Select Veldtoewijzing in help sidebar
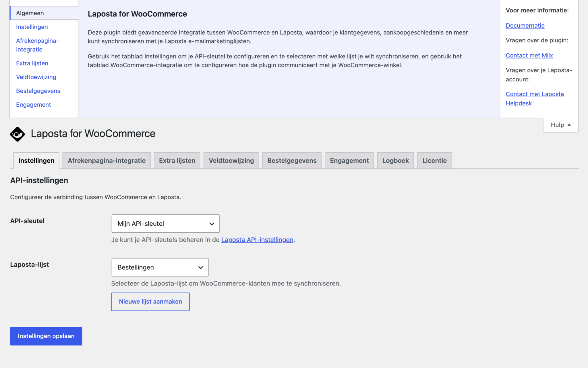The width and height of the screenshot is (588, 368). [36, 77]
